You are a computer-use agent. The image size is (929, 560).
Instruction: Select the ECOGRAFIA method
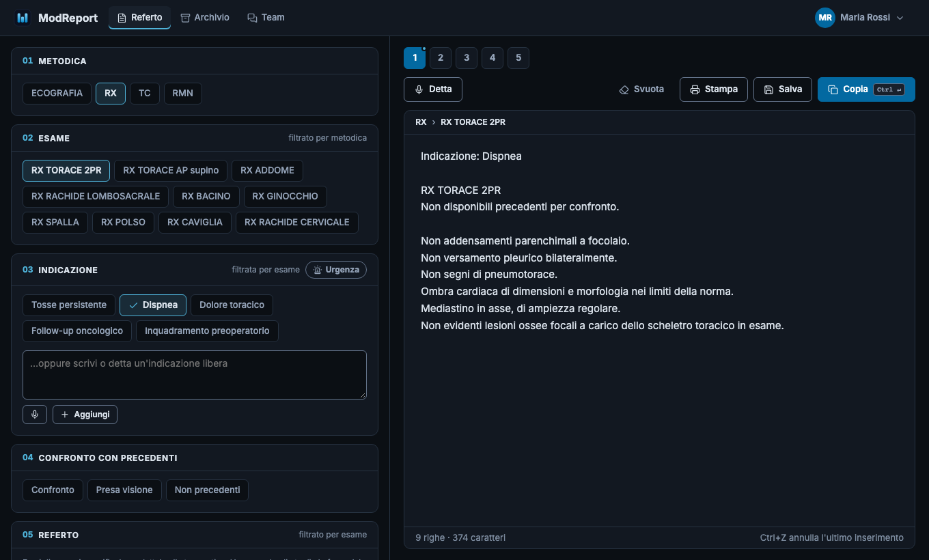(57, 94)
